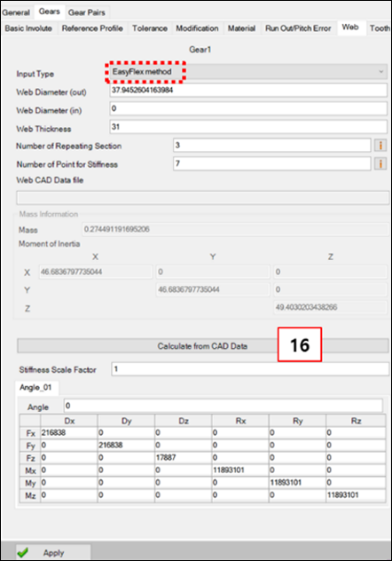Click the Rz column header
392x561 pixels.
click(356, 421)
